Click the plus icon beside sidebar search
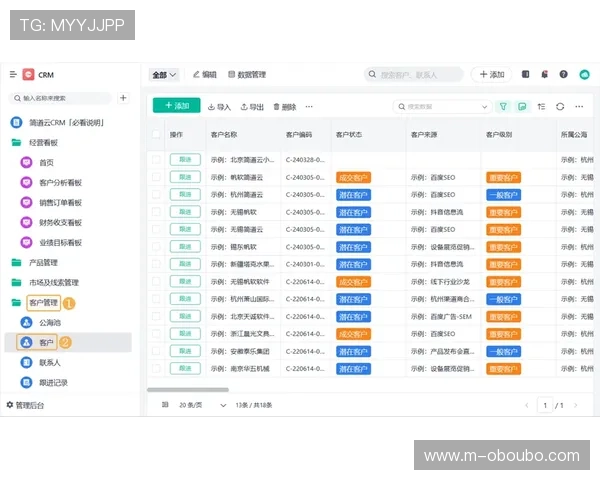Image resolution: width=600 pixels, height=480 pixels. [x=123, y=98]
